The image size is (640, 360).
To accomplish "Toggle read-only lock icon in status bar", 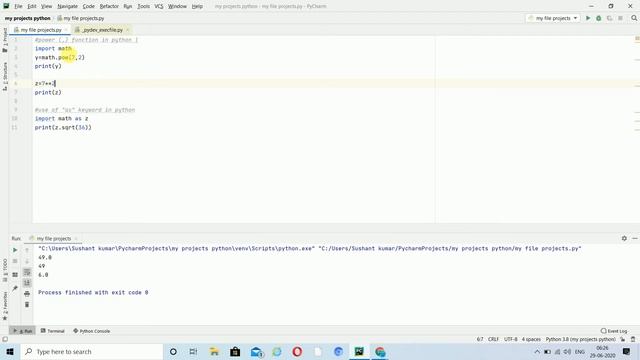I will pyautogui.click(x=622, y=339).
